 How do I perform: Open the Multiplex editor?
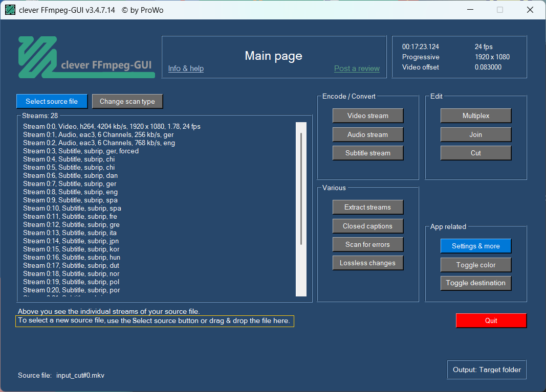point(475,116)
